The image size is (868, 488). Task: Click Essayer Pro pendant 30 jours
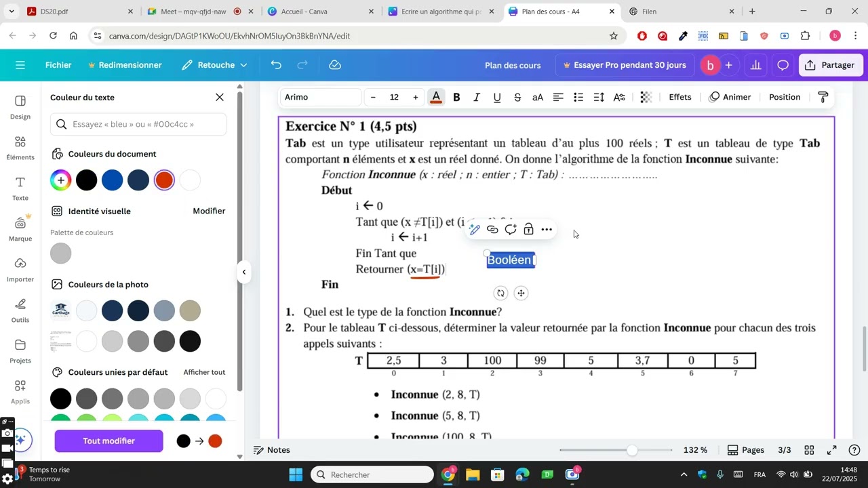[625, 65]
